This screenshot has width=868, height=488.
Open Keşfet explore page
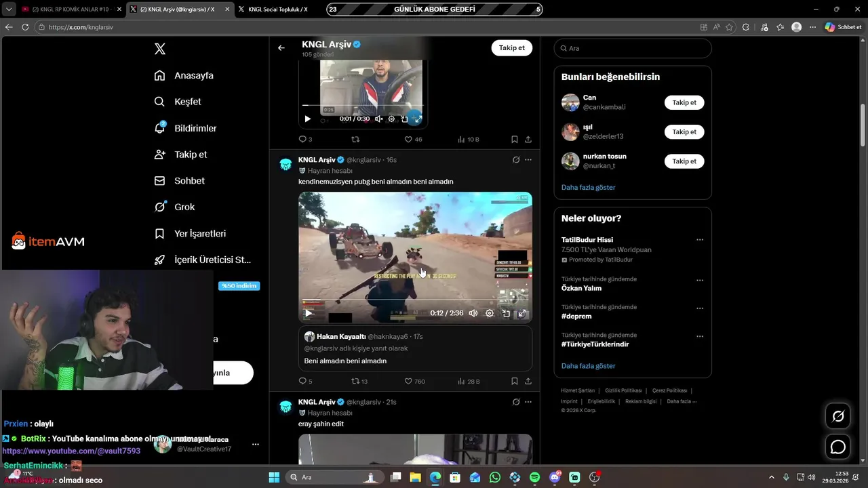pos(178,102)
